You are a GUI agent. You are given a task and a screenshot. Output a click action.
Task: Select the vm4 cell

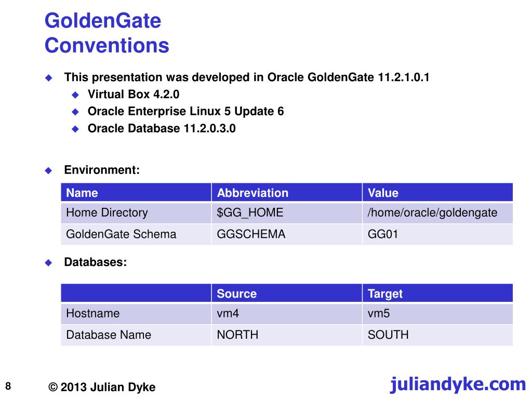point(287,313)
